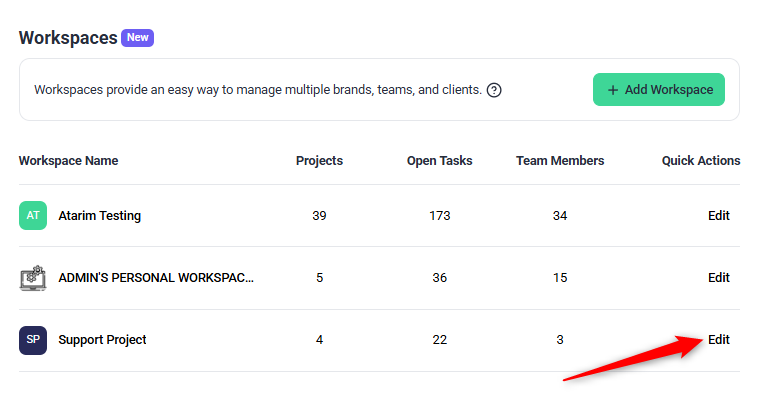The height and width of the screenshot is (413, 768).
Task: Click the purple New badge
Action: [137, 38]
